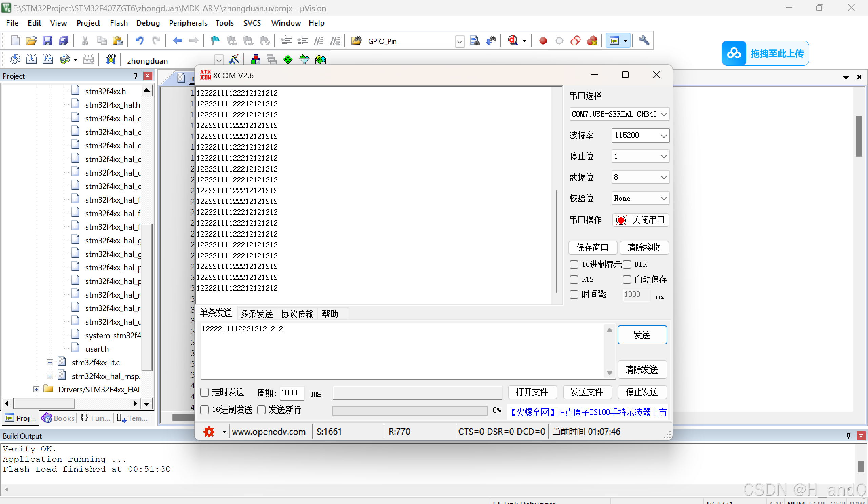Click the 清除接收 button
This screenshot has width=868, height=504.
click(x=644, y=247)
